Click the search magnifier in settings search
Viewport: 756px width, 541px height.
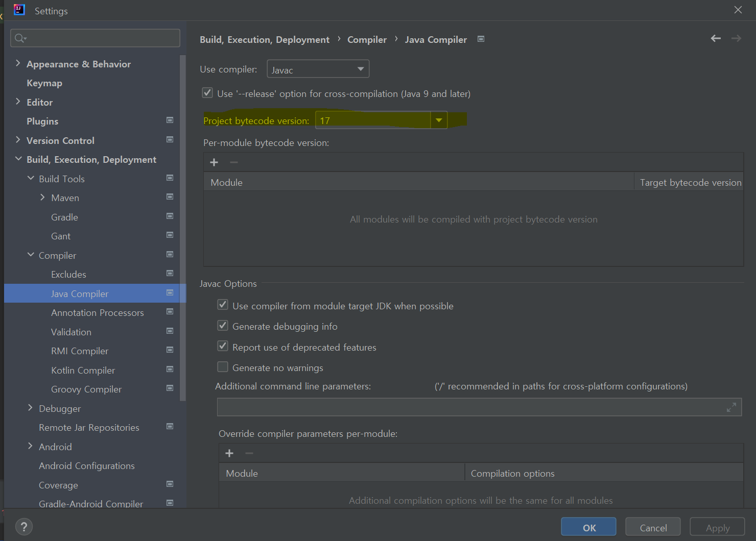pyautogui.click(x=20, y=38)
